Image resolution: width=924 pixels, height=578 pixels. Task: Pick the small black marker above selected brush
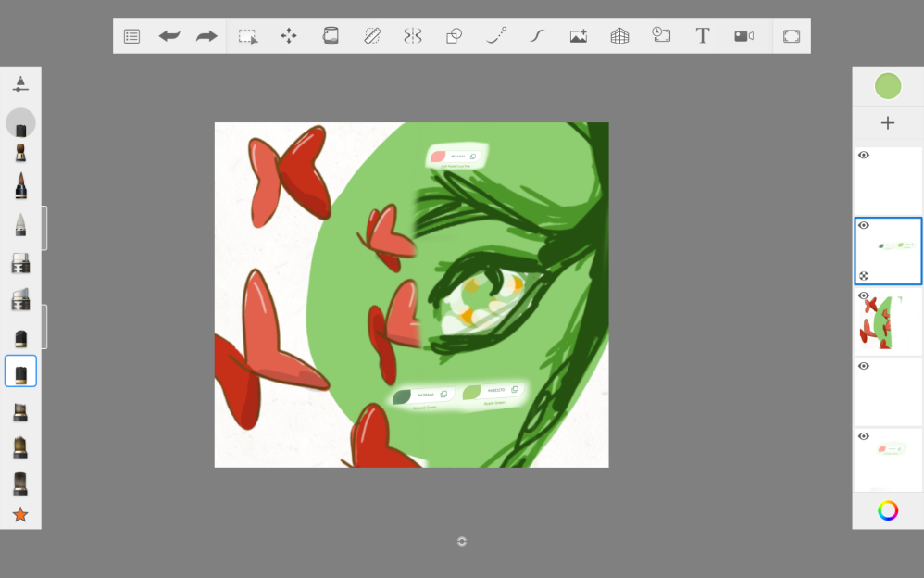coord(20,338)
